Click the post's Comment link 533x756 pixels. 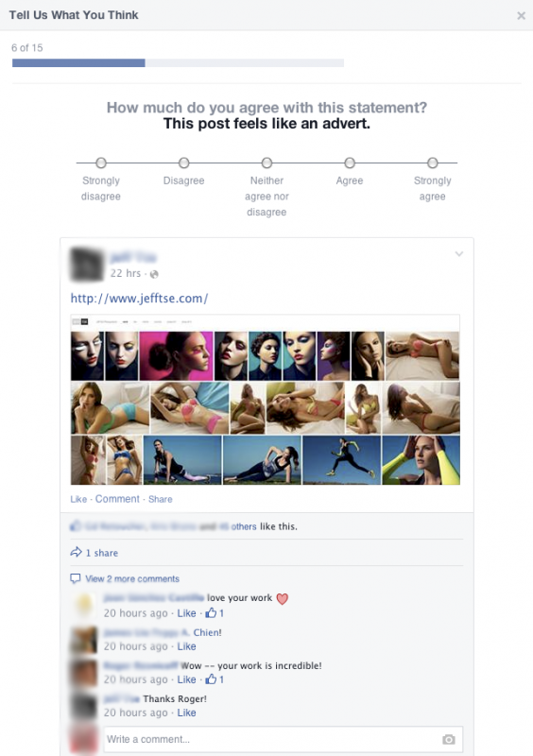click(117, 499)
